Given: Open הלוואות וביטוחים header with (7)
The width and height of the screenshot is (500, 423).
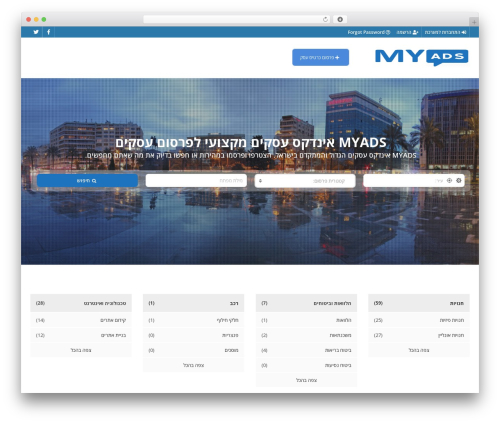Looking at the screenshot, I should pyautogui.click(x=306, y=303).
